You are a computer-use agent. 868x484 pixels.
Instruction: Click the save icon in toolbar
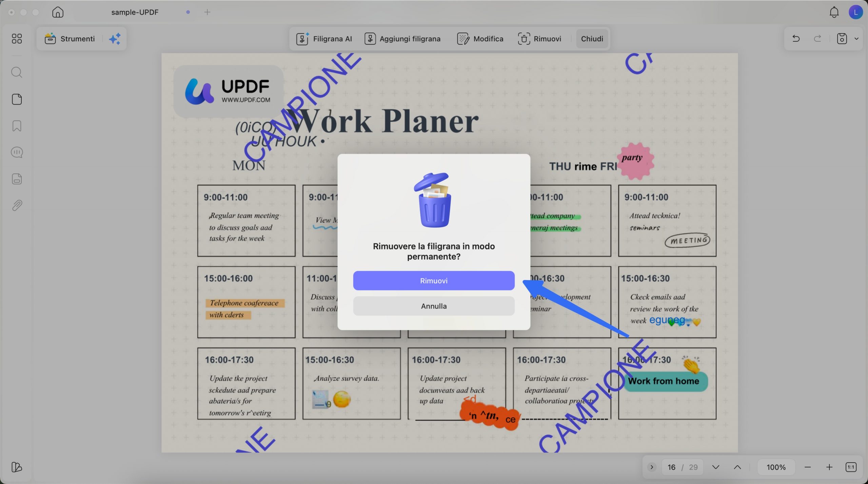pyautogui.click(x=842, y=39)
